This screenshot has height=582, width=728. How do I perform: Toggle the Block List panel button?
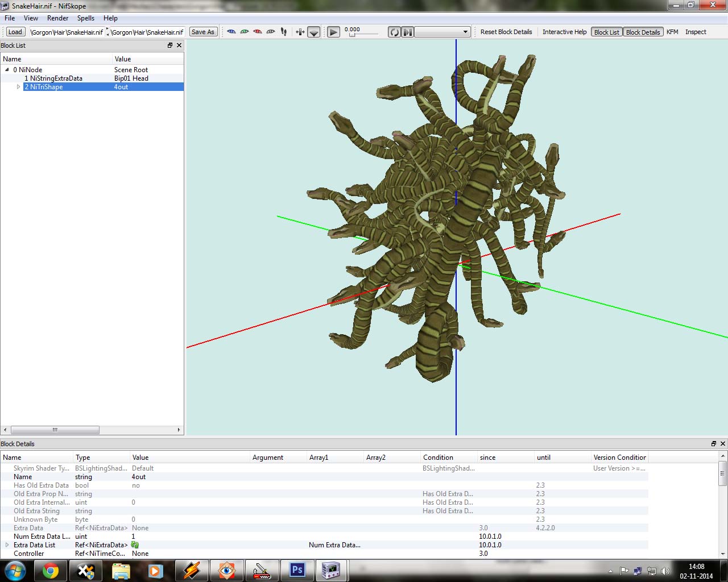pos(606,32)
